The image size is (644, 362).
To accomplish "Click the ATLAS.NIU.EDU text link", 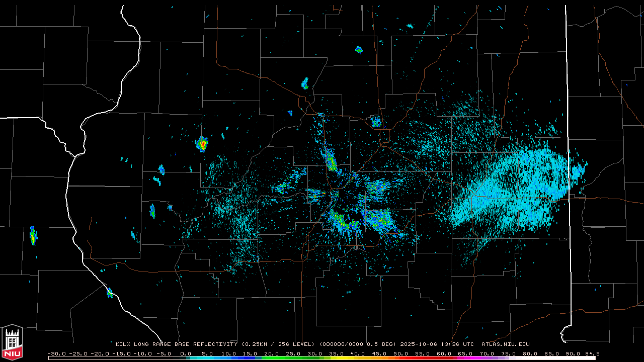I will (x=505, y=344).
